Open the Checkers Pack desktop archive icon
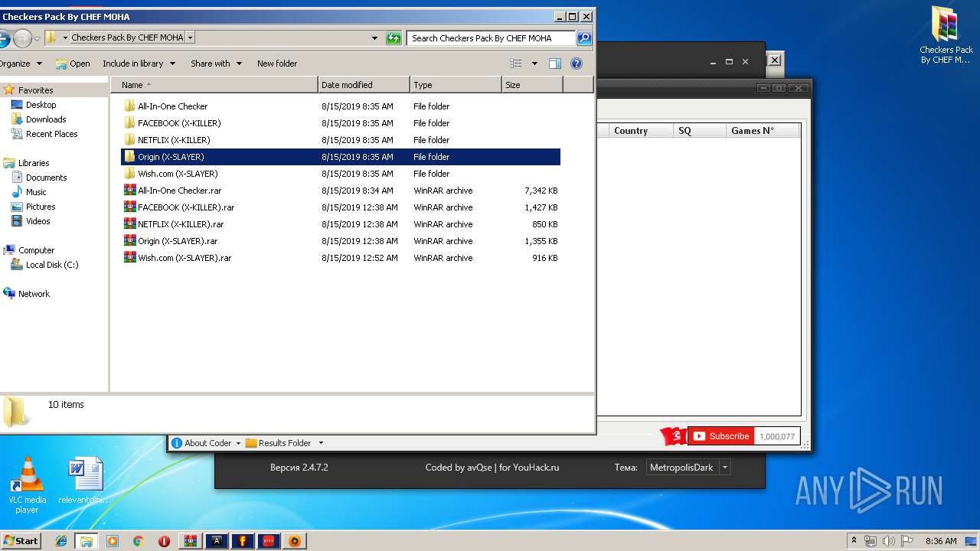 click(x=946, y=35)
